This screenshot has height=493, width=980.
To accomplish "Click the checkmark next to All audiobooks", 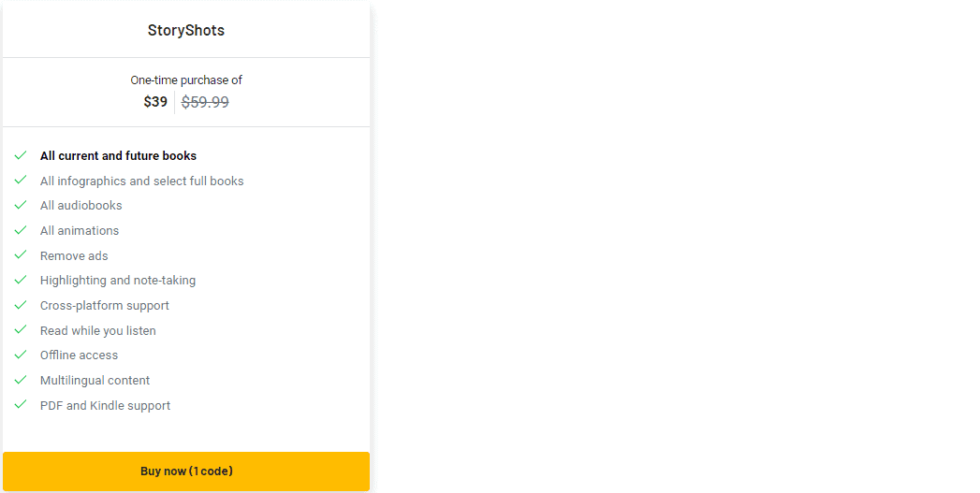I will point(21,205).
